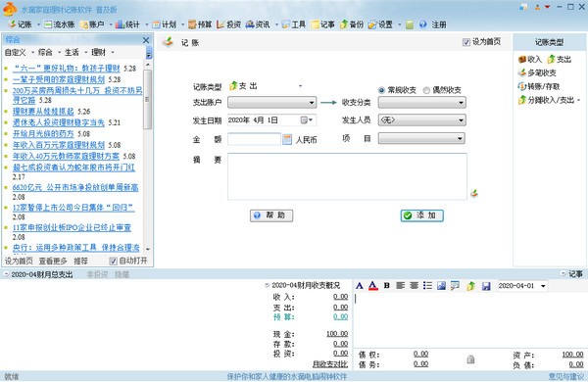
Task: Click 意见与建议 in status bar
Action: (566, 376)
